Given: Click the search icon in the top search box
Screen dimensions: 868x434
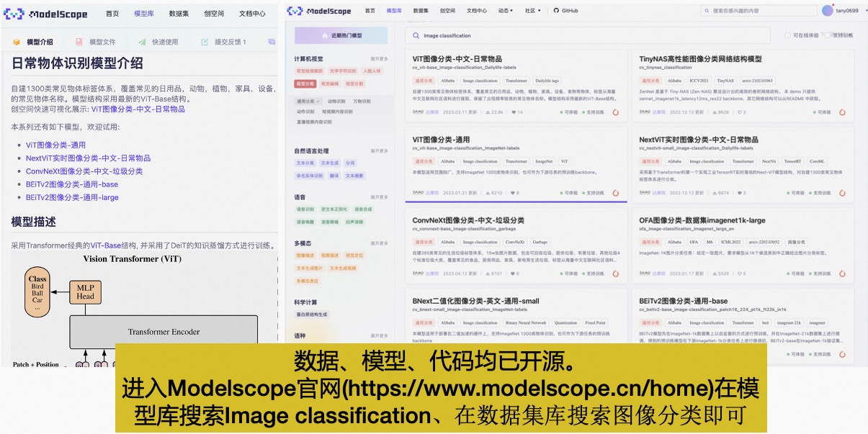Looking at the screenshot, I should pyautogui.click(x=707, y=12).
